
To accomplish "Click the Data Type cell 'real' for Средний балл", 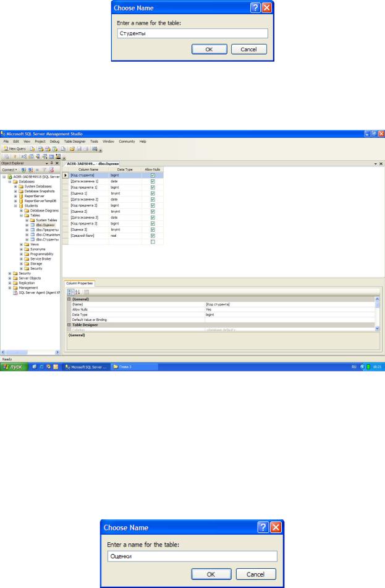I will click(125, 236).
